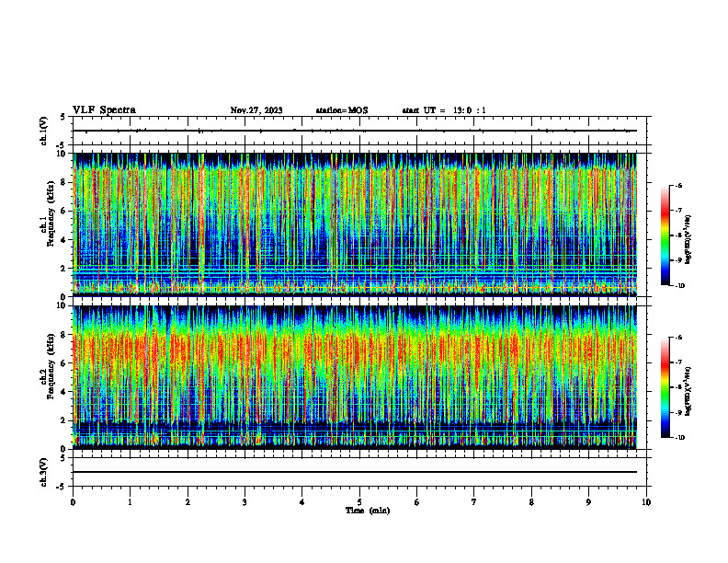The width and height of the screenshot is (728, 563).
Task: Click time axis tick label "6"
Action: [417, 502]
